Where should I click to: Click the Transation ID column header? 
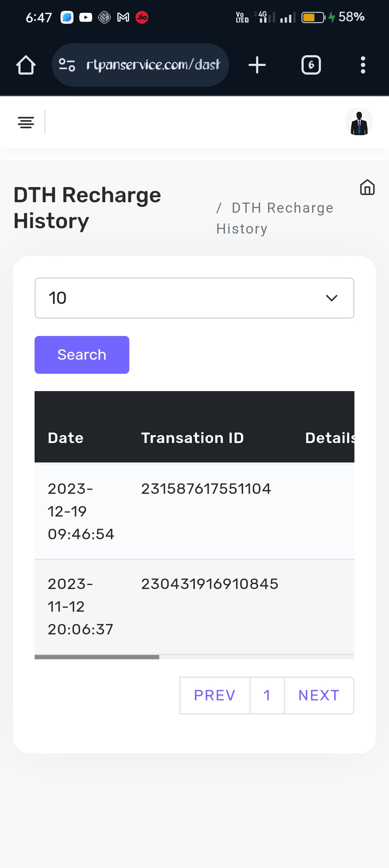point(192,438)
